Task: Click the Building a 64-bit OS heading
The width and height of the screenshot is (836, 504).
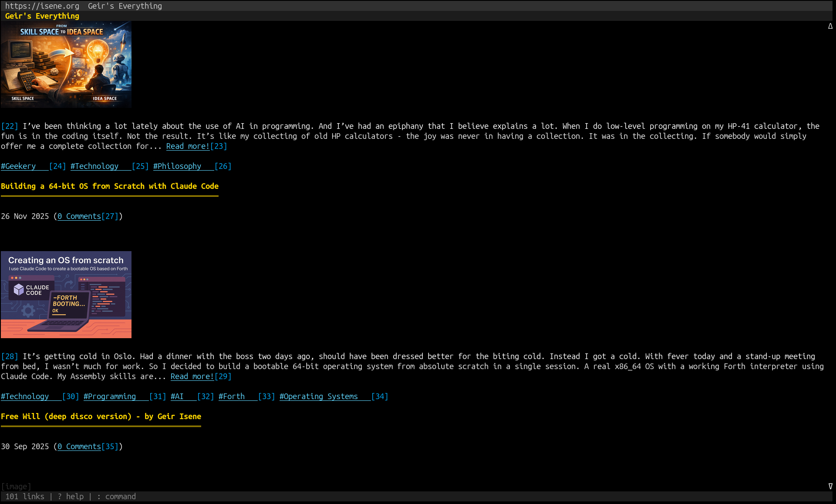Action: click(x=109, y=186)
